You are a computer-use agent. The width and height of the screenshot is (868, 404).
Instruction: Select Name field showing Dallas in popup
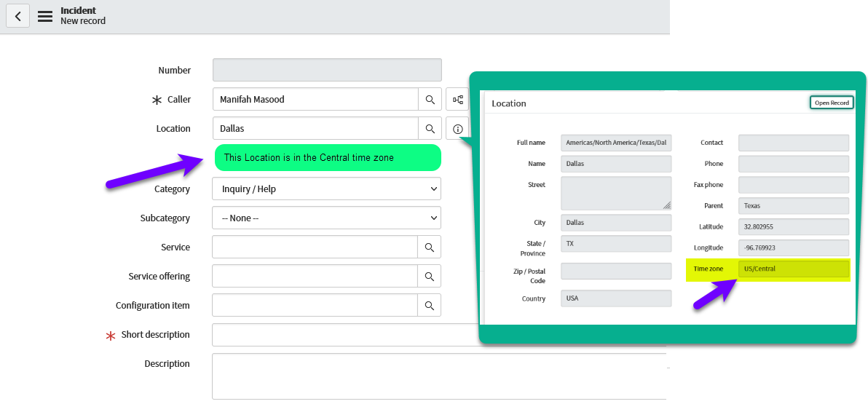point(616,163)
